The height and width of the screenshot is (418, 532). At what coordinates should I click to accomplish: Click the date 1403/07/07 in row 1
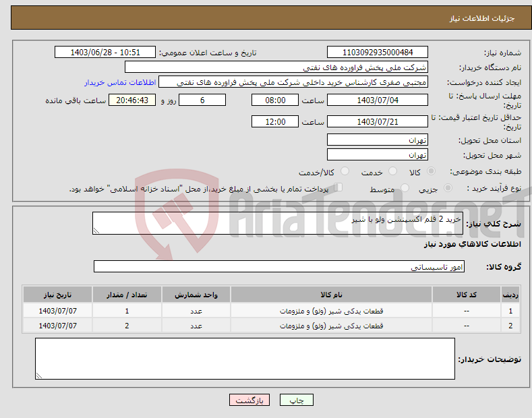[x=58, y=311]
